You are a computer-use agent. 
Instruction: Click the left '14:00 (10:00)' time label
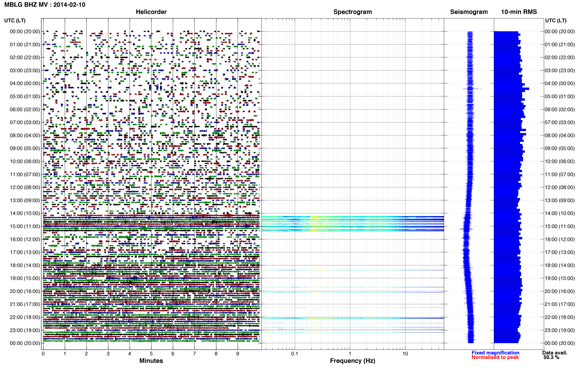pyautogui.click(x=25, y=213)
